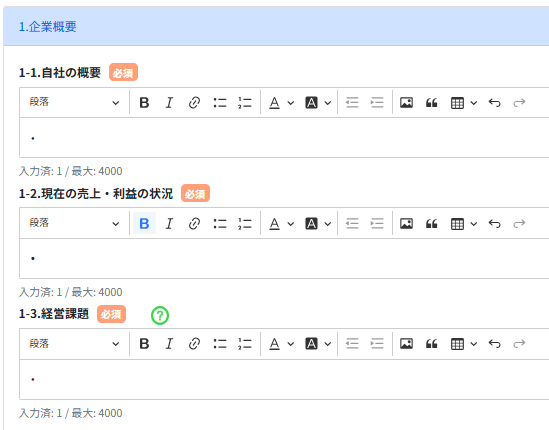549x430 pixels.
Task: Focus the text area under 1-3 経営課題
Action: (x=284, y=379)
